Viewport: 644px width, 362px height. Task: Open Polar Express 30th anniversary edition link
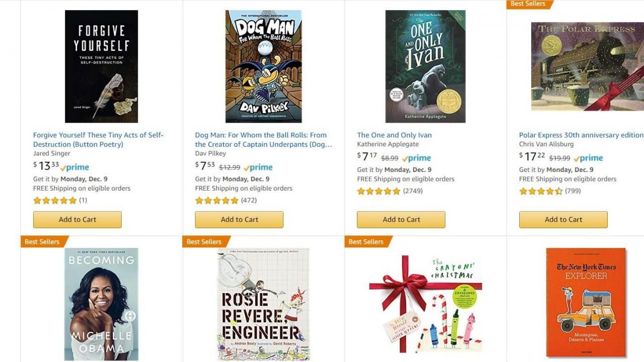click(x=581, y=135)
